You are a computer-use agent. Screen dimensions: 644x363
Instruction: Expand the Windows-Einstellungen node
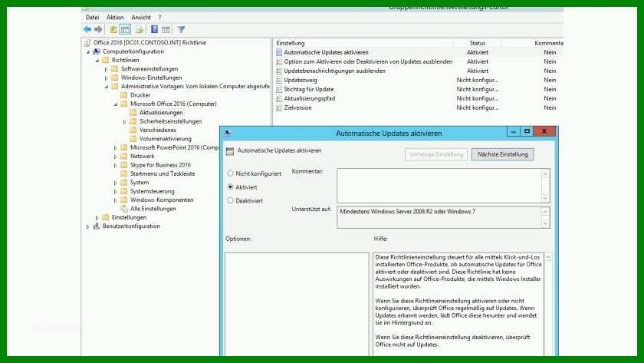click(107, 78)
